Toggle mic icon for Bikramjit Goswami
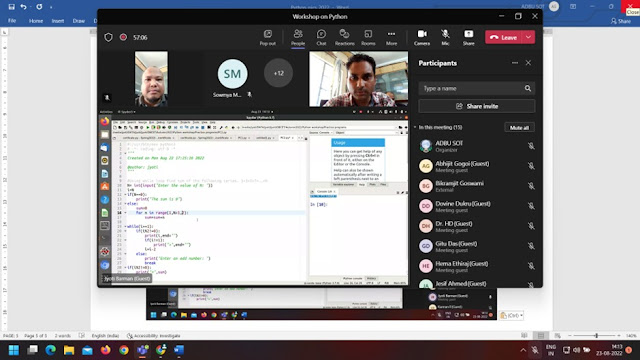The width and height of the screenshot is (640, 360). point(531,186)
